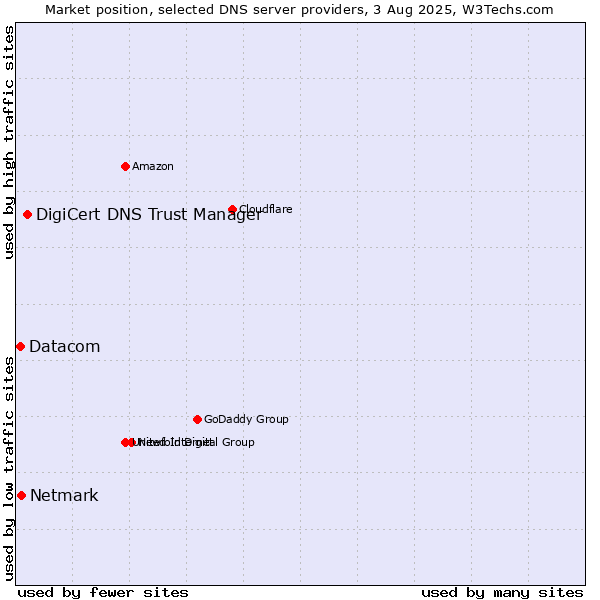600x600 pixels.
Task: Select the 'DigiCert DNS Trust Manager' label
Action: [149, 215]
